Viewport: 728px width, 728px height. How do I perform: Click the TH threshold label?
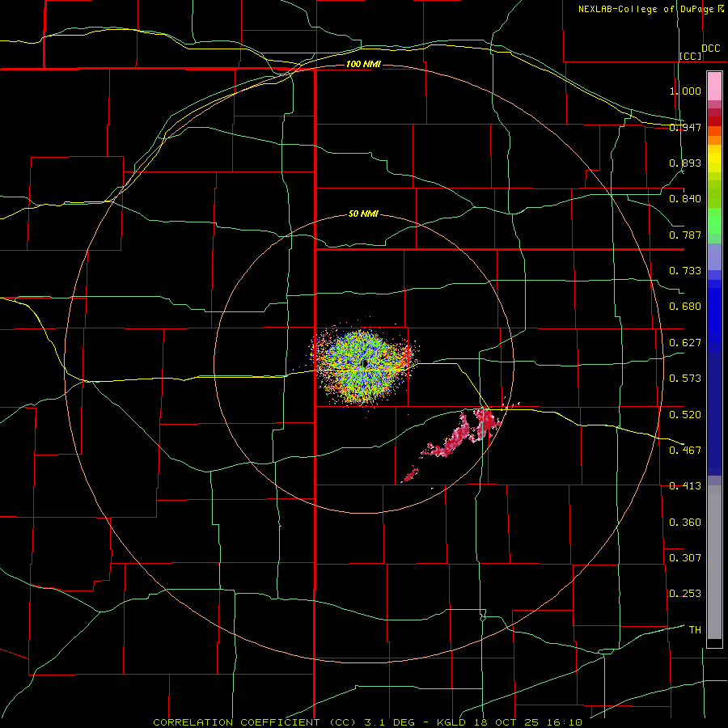click(x=695, y=630)
